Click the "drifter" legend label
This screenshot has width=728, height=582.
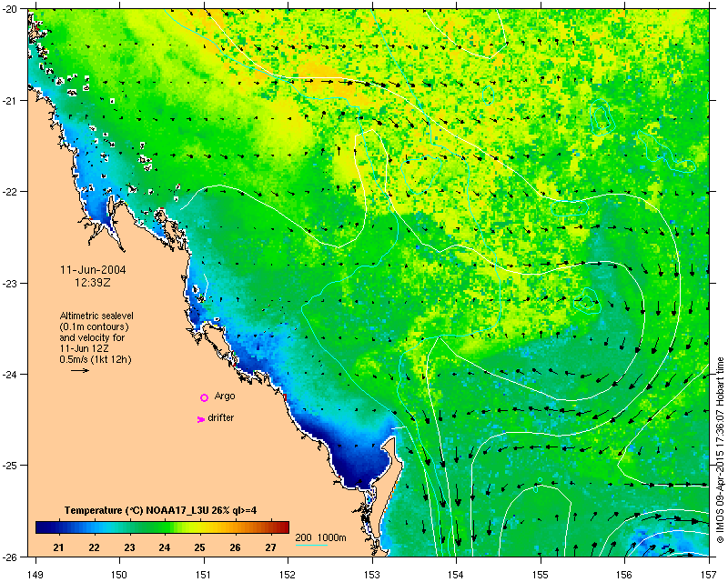click(x=220, y=417)
